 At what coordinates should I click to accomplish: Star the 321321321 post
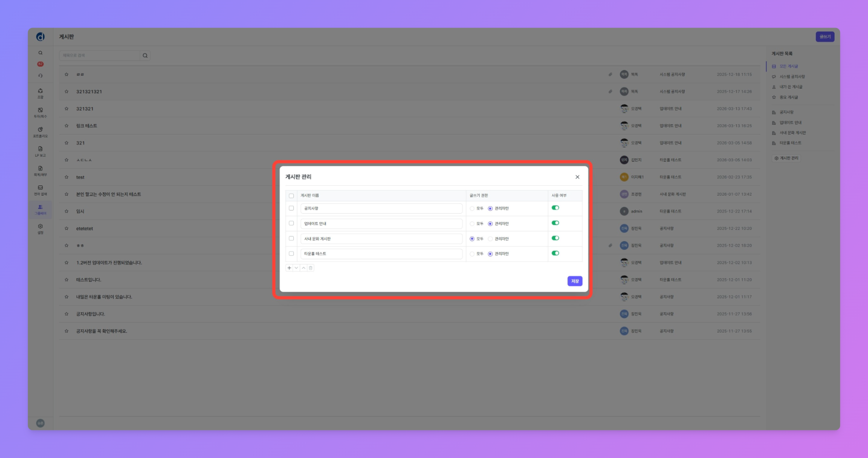[66, 91]
